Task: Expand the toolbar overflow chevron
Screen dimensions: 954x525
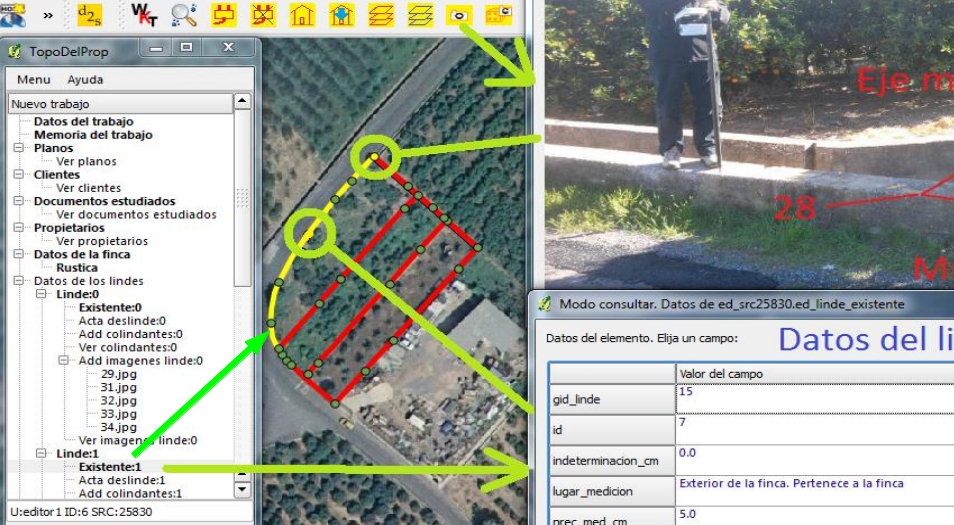Action: click(x=47, y=15)
